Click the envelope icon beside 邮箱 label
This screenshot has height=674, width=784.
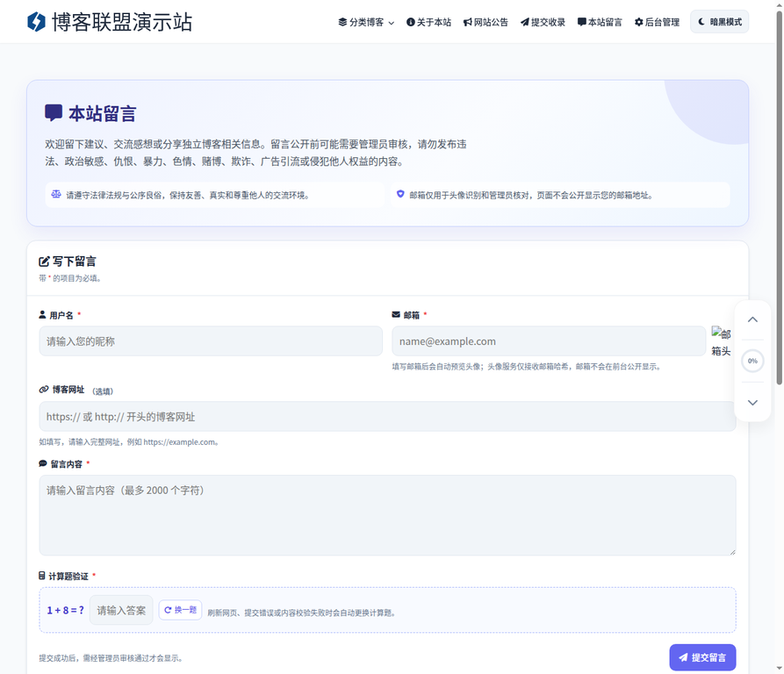(x=396, y=315)
